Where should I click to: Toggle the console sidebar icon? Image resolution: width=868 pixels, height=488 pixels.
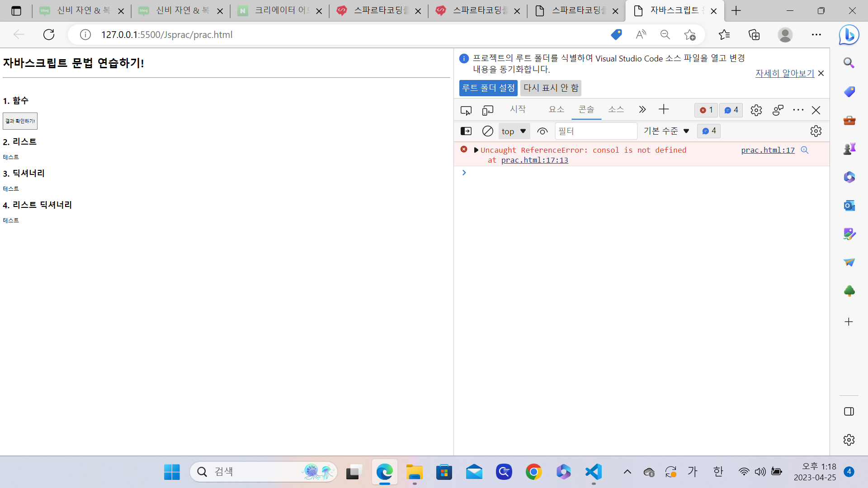[x=466, y=131]
